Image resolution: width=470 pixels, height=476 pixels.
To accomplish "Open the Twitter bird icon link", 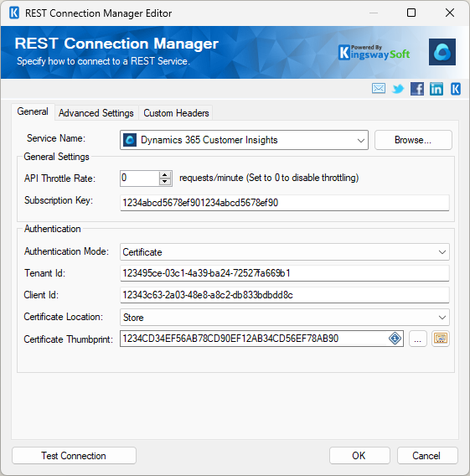I will tap(398, 89).
